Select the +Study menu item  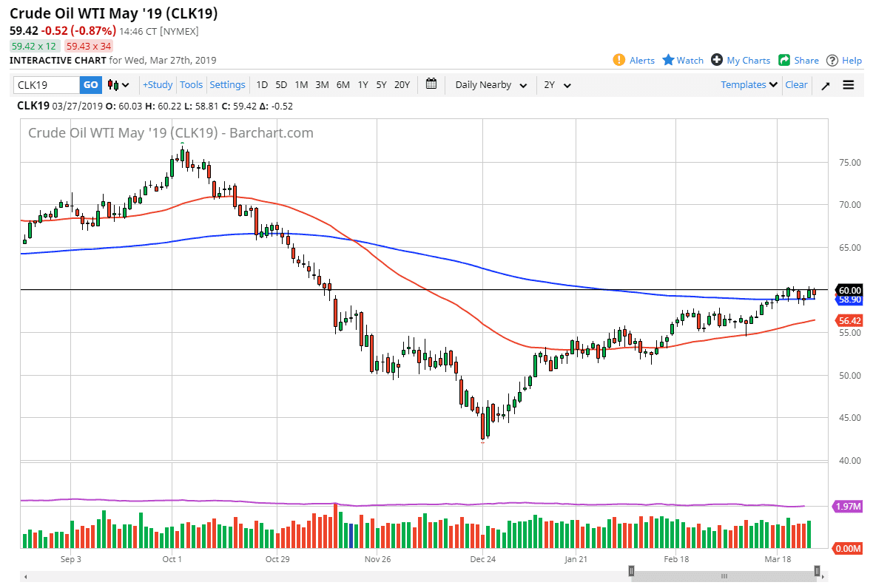click(x=158, y=84)
